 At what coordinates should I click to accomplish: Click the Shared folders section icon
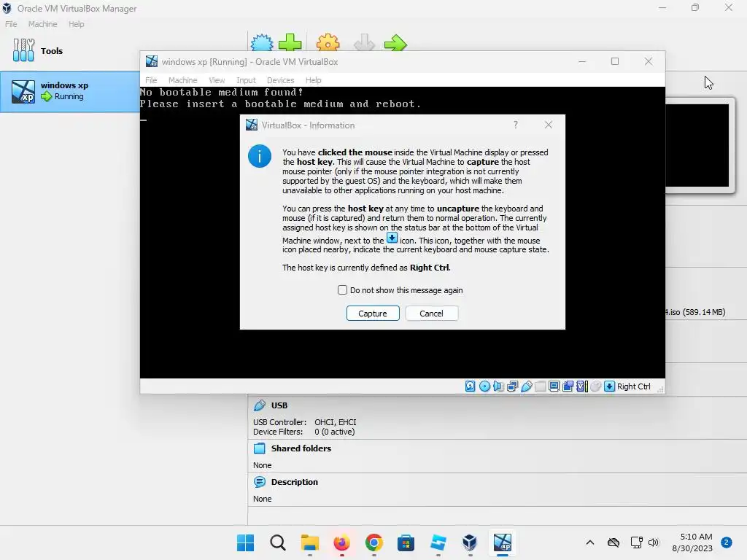click(260, 448)
